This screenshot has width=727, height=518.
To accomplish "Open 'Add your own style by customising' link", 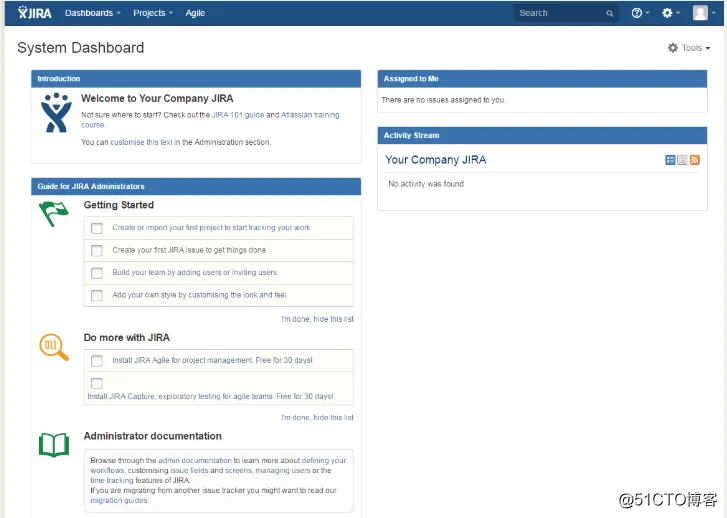I will (199, 295).
